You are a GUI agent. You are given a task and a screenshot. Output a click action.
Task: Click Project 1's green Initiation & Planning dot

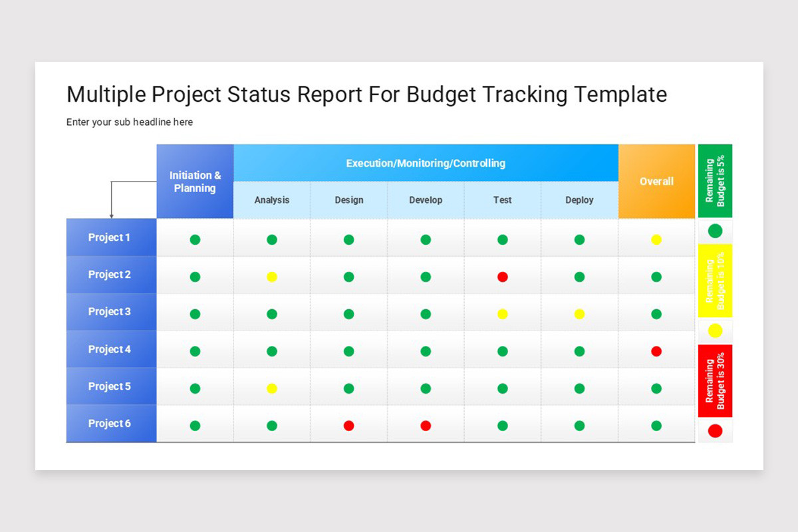click(195, 237)
